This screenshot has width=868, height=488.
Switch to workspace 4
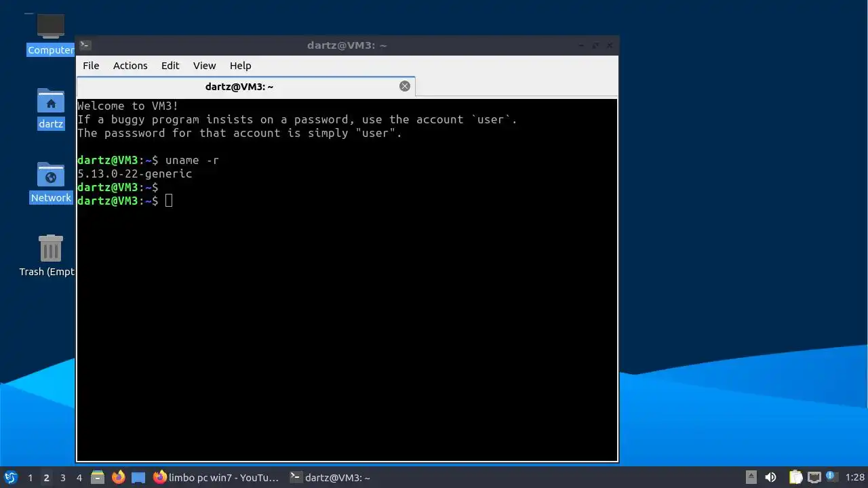79,478
